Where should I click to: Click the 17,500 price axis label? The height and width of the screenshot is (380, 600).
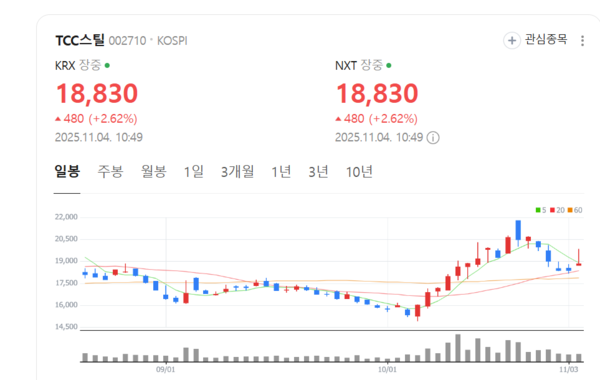66,283
